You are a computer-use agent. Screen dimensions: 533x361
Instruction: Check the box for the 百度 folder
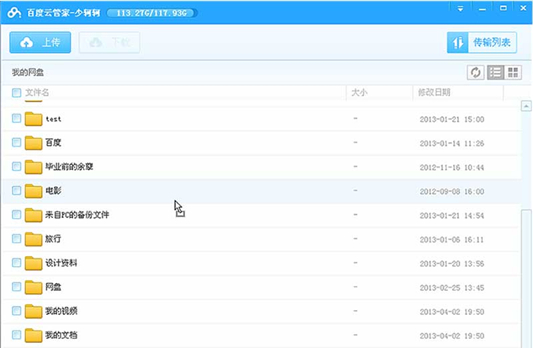pos(16,142)
